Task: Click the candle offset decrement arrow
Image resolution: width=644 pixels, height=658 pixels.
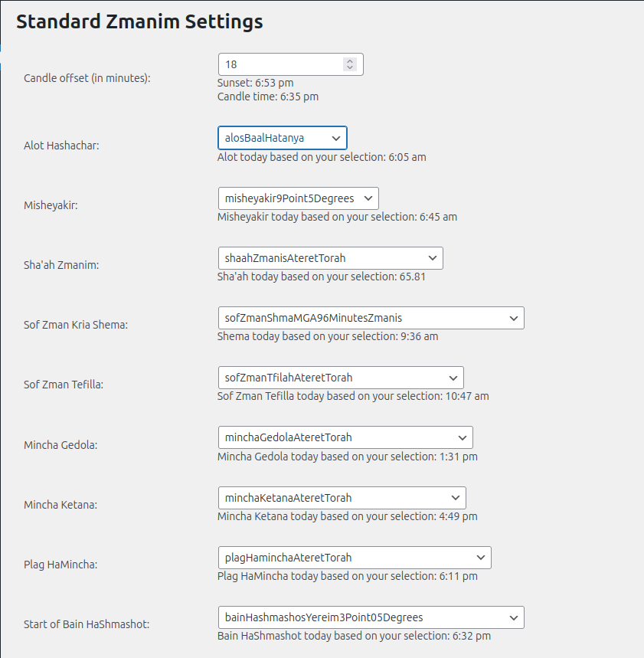Action: coord(349,68)
